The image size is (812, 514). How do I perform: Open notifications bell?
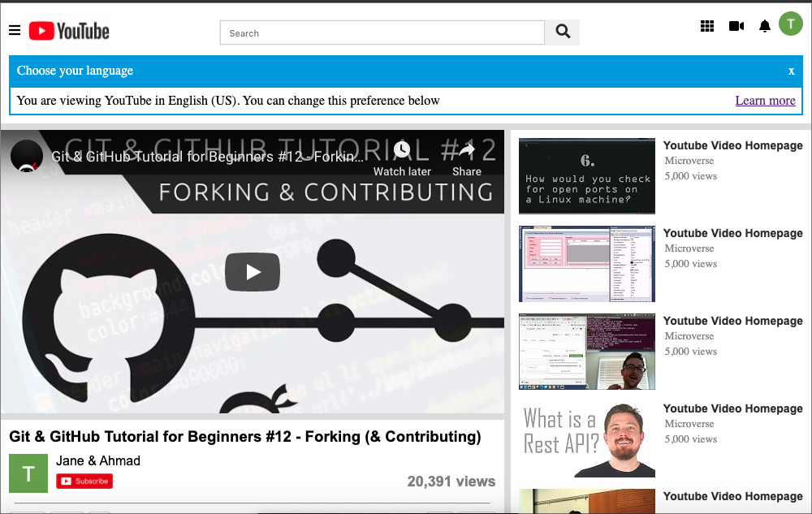(764, 26)
